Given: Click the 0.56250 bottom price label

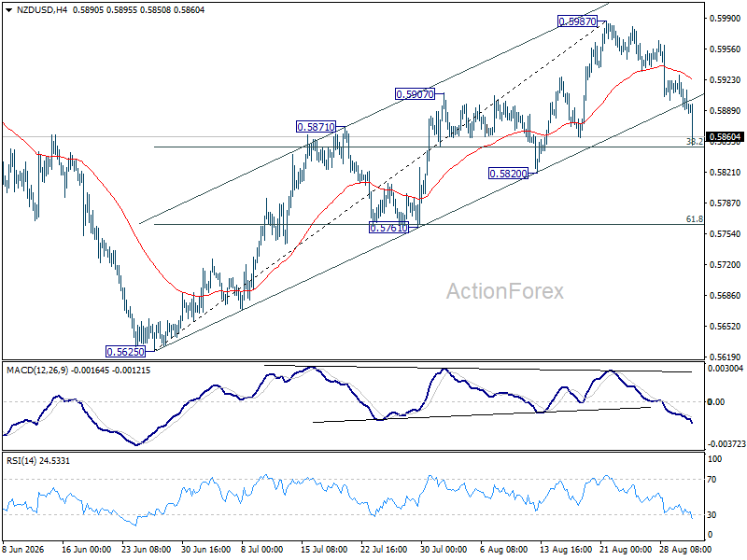Looking at the screenshot, I should [125, 352].
